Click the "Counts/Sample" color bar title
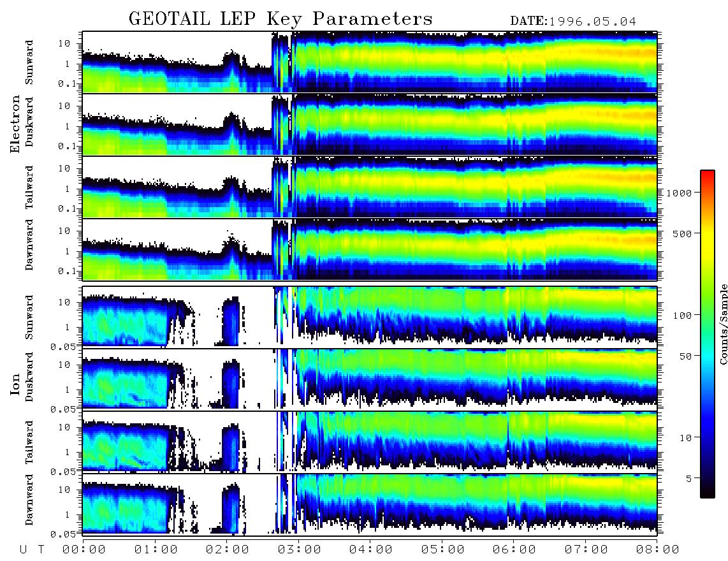 coord(724,324)
